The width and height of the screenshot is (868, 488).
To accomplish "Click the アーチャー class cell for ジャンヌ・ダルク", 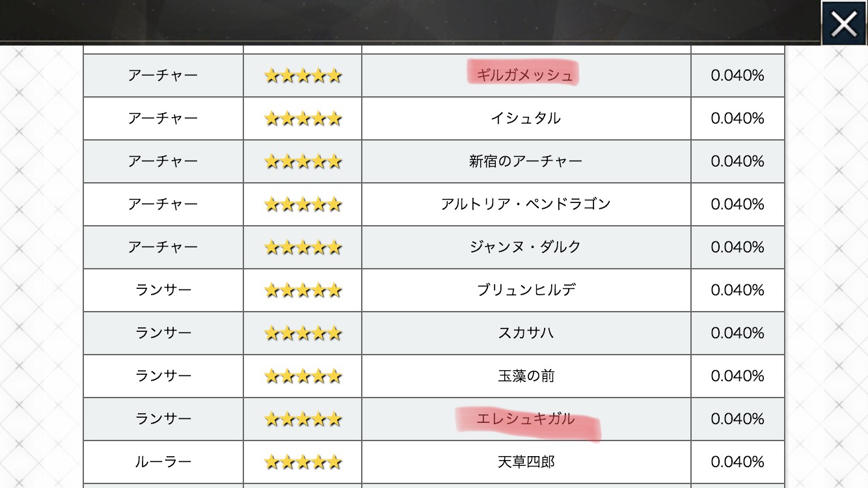I will point(163,247).
